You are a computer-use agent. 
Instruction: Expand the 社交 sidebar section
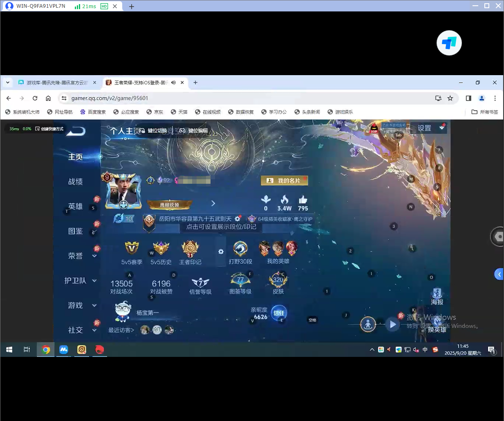(x=94, y=330)
